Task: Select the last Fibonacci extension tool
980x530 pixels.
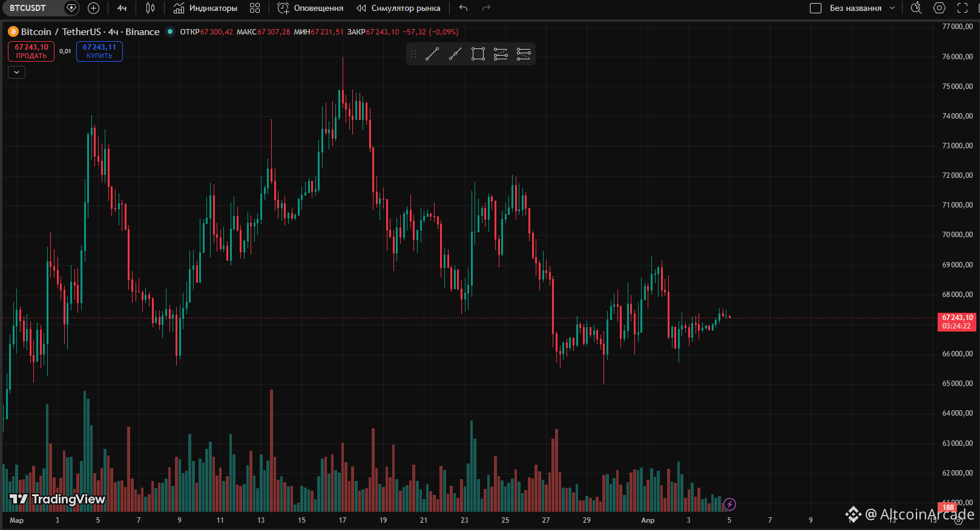Action: [524, 54]
